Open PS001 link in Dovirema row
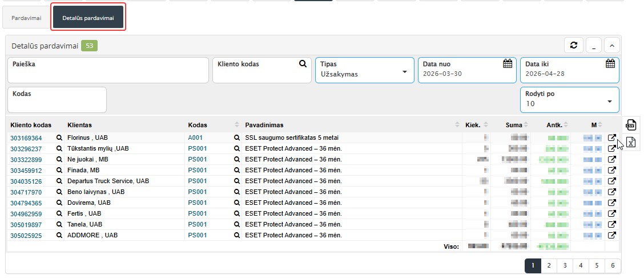644x279 pixels. pyautogui.click(x=198, y=203)
